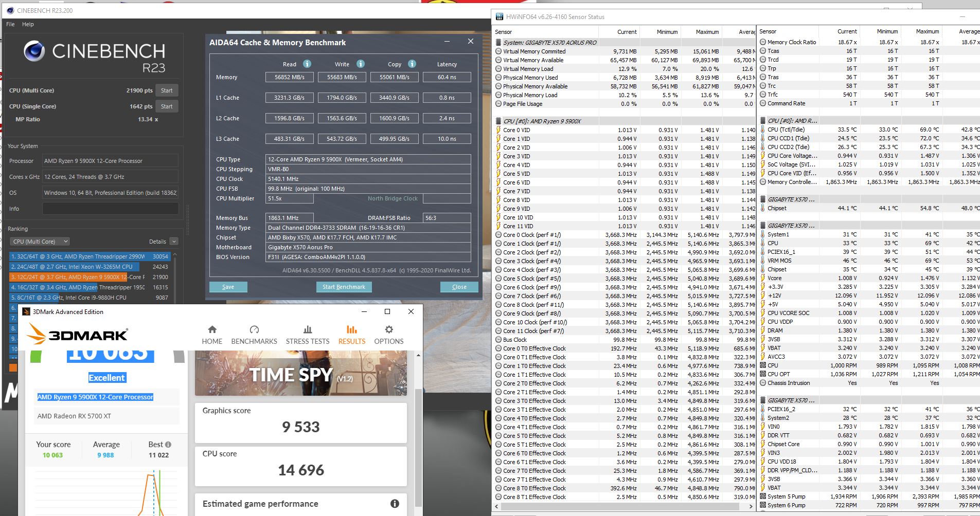Select the Intel Core i9-9880H ranking entry
The height and width of the screenshot is (516, 980).
(90, 298)
